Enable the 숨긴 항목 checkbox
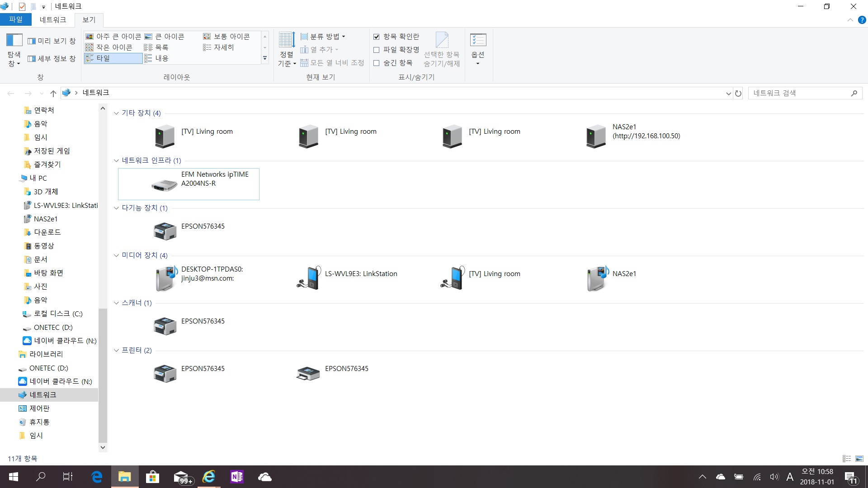Viewport: 868px width, 488px height. (x=376, y=63)
